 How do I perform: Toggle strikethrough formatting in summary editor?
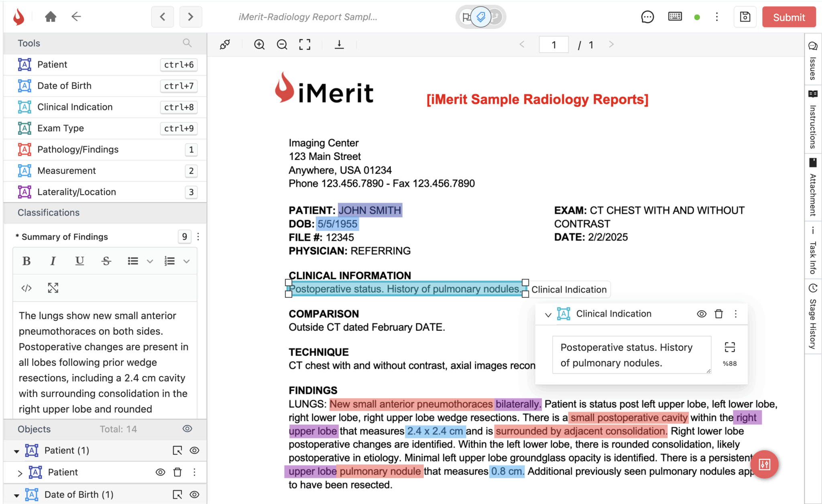(x=106, y=261)
